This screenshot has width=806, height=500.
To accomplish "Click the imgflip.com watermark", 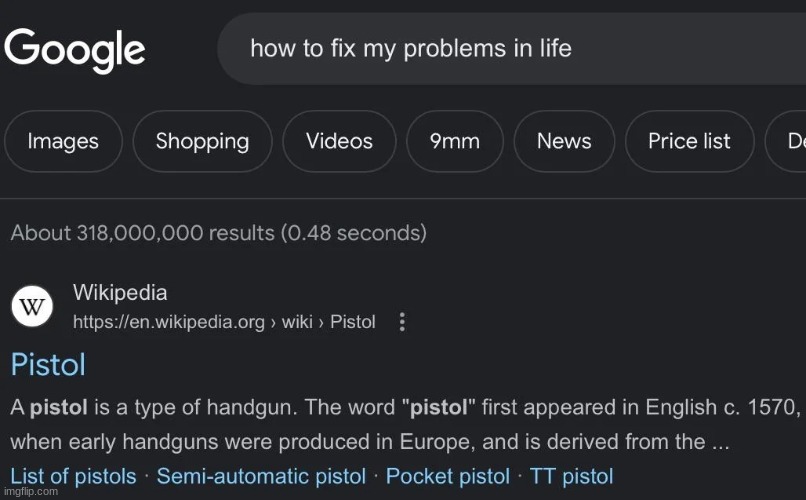I will coord(28,493).
